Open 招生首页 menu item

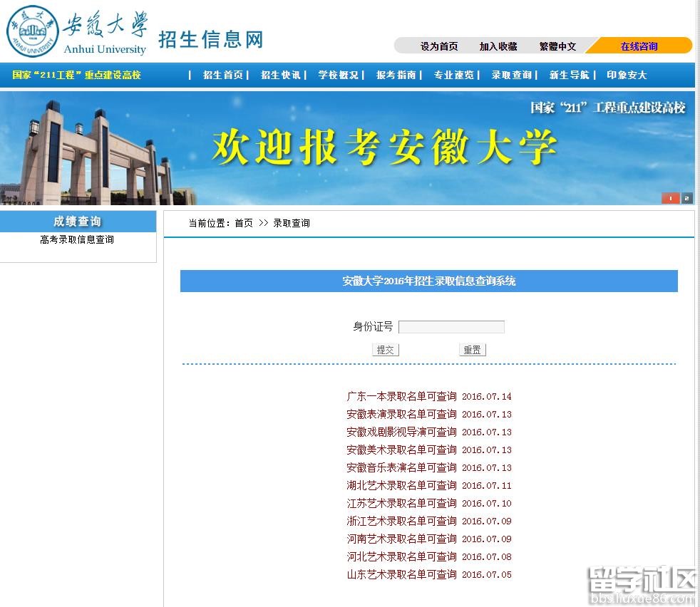click(x=223, y=75)
